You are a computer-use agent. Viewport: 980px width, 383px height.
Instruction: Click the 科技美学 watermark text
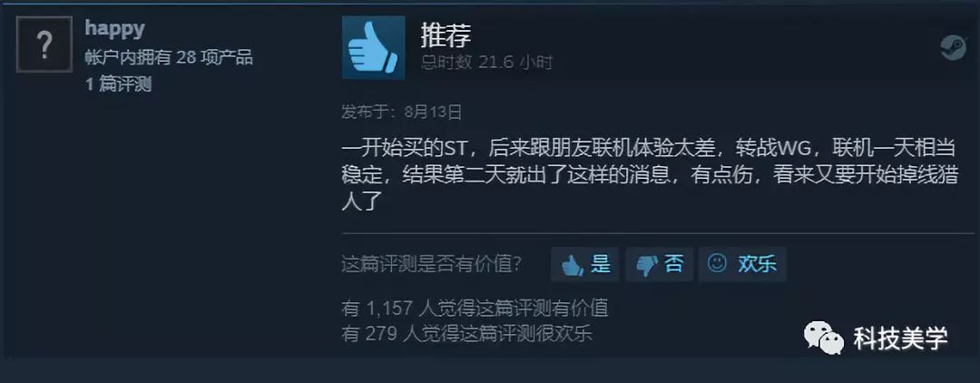[901, 339]
